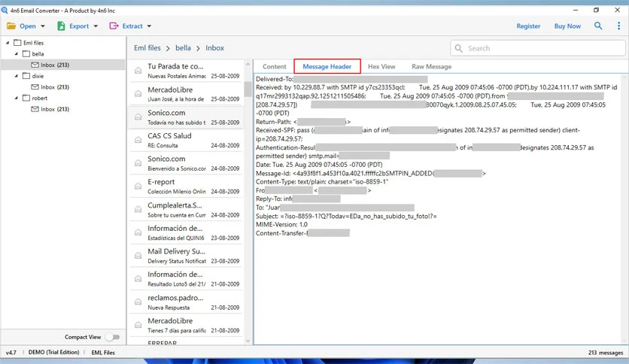Open MercadoLibre Tienes 7 días email
Screen dimensions: 629x364
pos(186,325)
